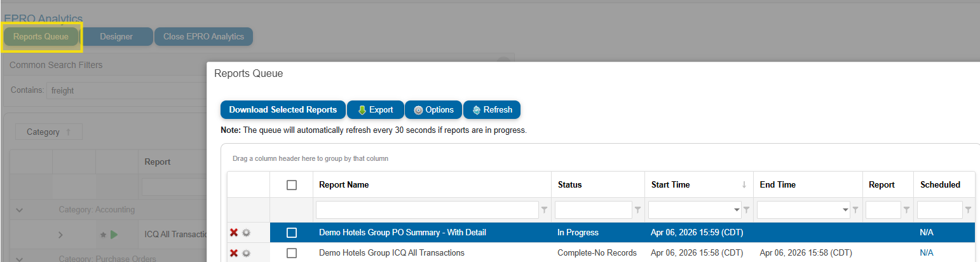The image size is (980, 262).
Task: Click the Scheduled column filter funnel icon
Action: [968, 210]
